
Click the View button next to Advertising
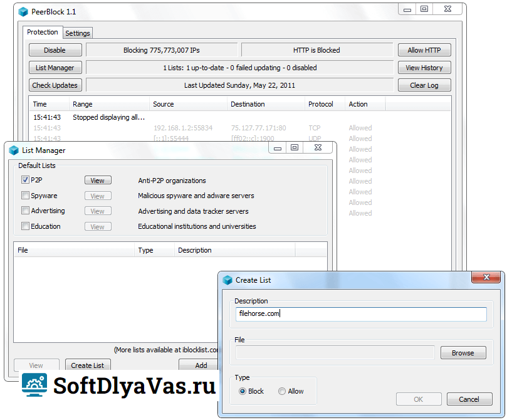click(x=98, y=211)
